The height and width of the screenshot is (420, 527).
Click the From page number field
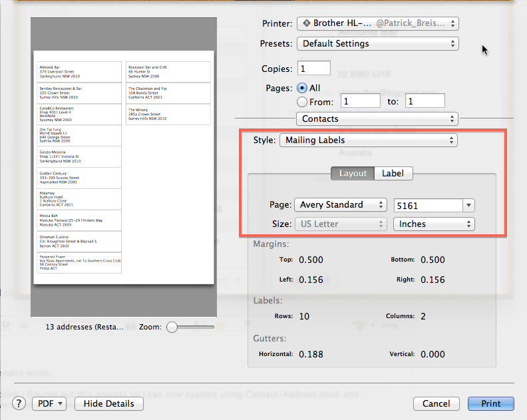[360, 101]
